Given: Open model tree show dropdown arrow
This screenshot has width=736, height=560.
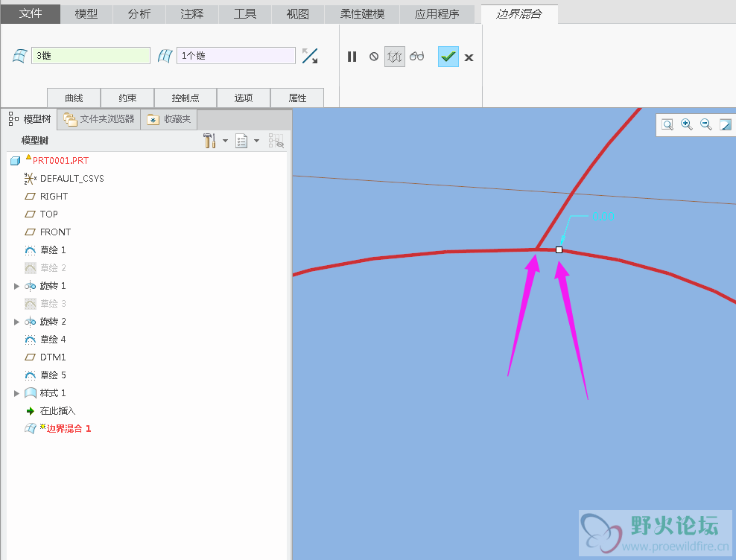Looking at the screenshot, I should coord(256,140).
